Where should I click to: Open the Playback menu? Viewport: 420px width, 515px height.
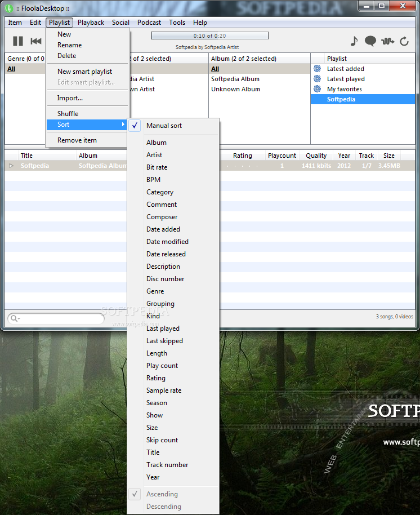coord(91,23)
